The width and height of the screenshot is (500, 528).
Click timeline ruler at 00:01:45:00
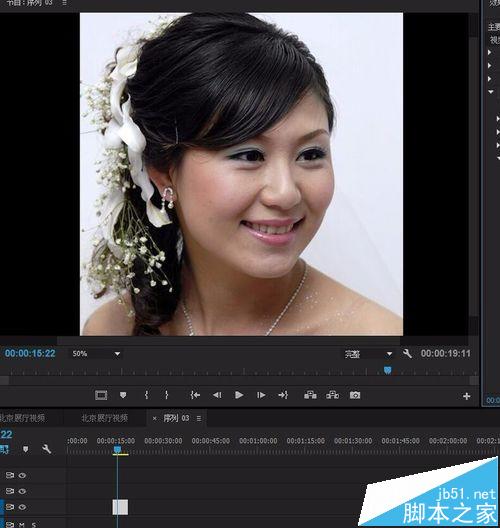pyautogui.click(x=401, y=441)
